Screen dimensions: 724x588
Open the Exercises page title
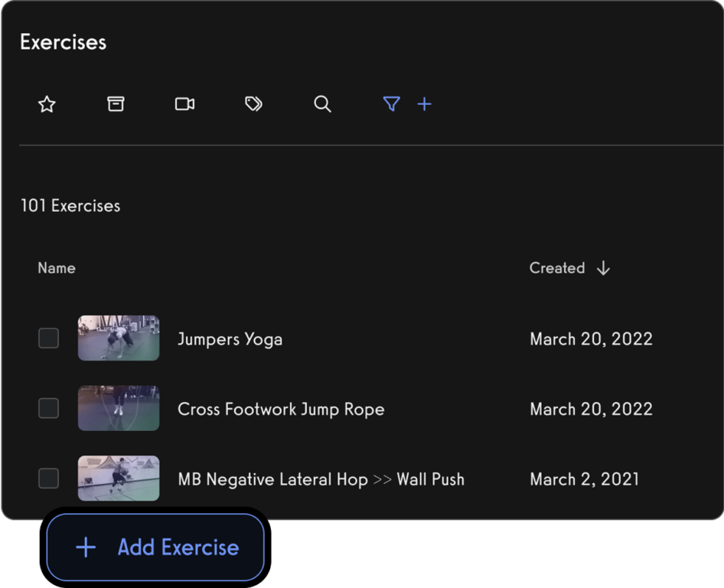(63, 42)
